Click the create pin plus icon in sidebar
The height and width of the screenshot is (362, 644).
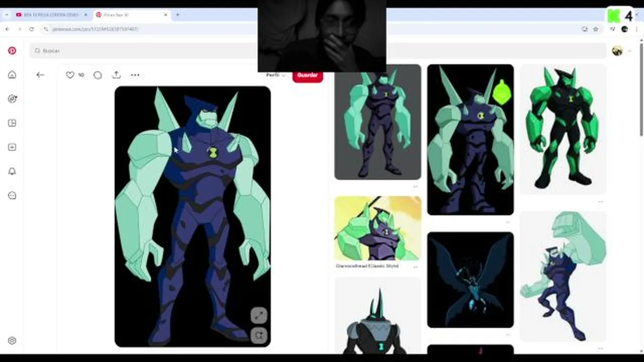tap(12, 147)
